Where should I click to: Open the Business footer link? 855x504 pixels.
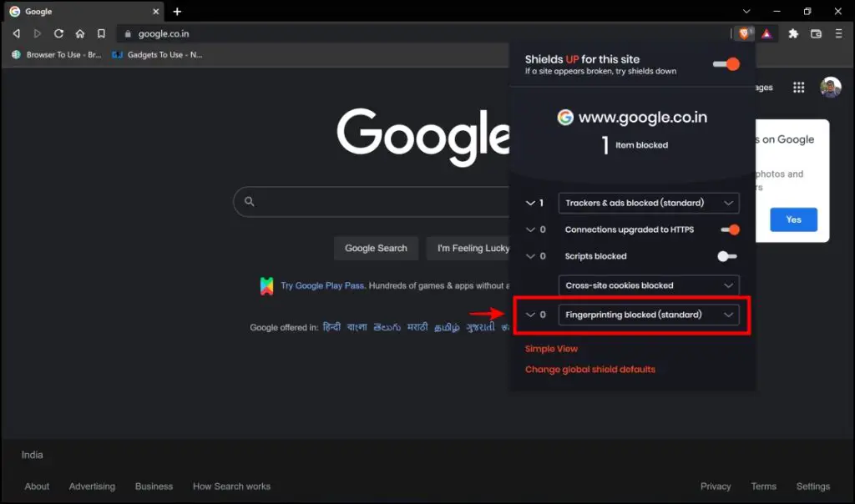(154, 486)
